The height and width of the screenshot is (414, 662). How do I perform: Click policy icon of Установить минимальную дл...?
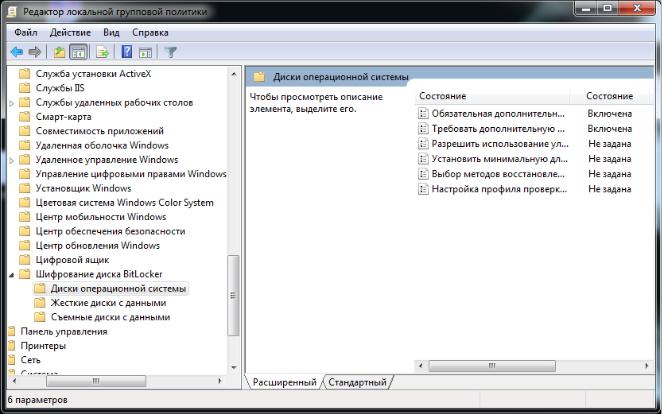point(423,159)
